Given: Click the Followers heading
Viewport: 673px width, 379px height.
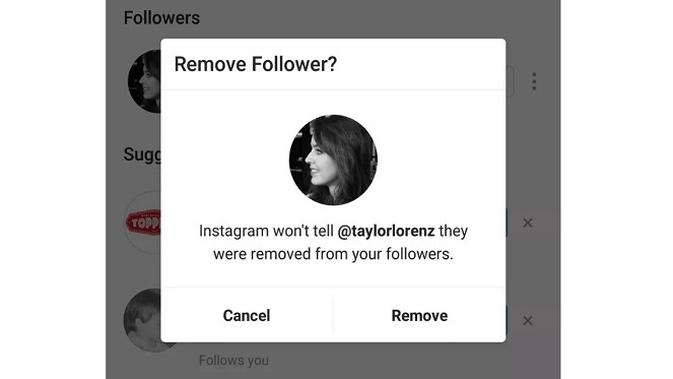Looking at the screenshot, I should click(x=162, y=18).
